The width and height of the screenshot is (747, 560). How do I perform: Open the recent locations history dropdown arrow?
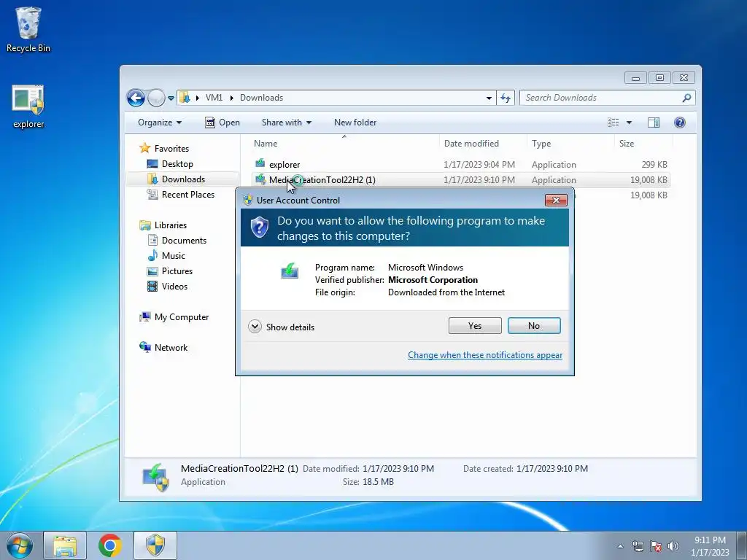tap(171, 98)
